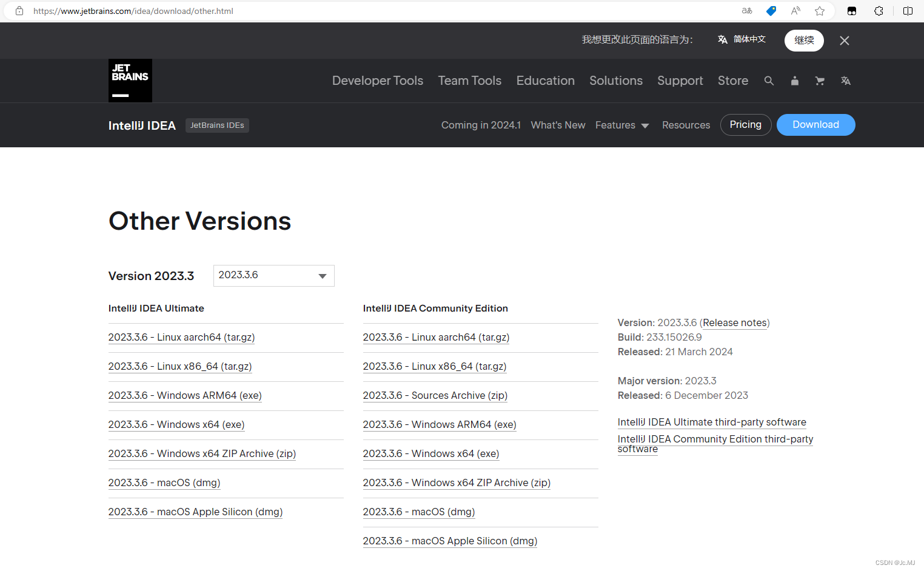This screenshot has width=924, height=571.
Task: Download Community macOS Apple Silicon dmg
Action: click(x=450, y=541)
